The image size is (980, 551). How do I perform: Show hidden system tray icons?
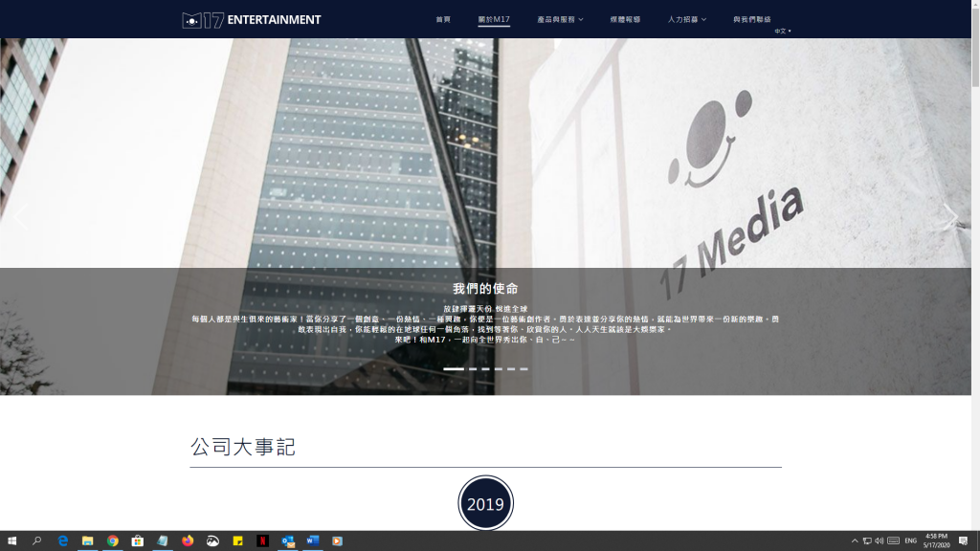855,540
